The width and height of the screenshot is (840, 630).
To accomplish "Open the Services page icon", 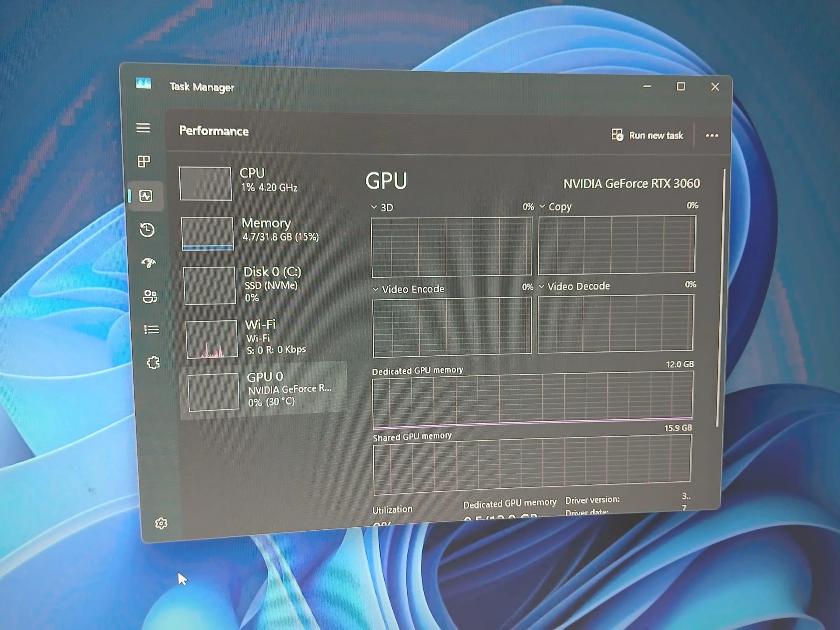I will pyautogui.click(x=153, y=363).
